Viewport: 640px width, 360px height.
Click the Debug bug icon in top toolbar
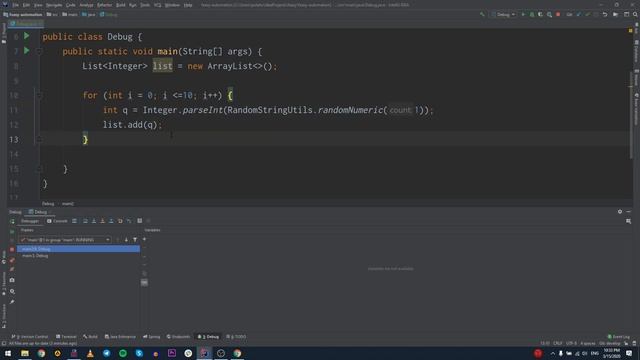point(532,14)
